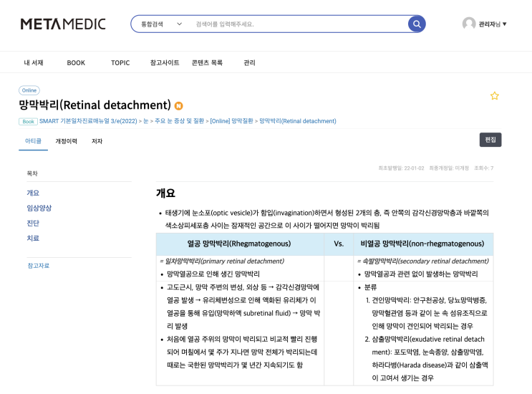Screen dimensions: 532x394
Task: Click the 견인망막박리 list item
Action: (429, 313)
